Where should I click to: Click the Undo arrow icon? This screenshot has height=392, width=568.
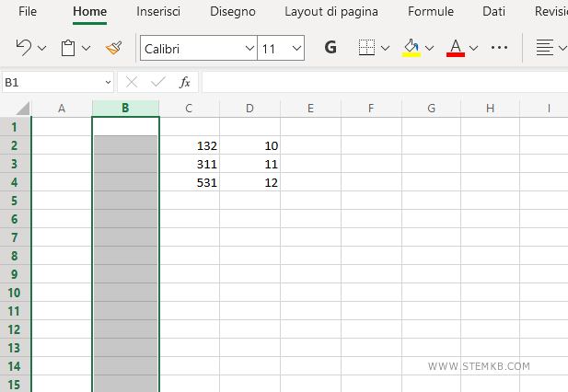coord(23,47)
